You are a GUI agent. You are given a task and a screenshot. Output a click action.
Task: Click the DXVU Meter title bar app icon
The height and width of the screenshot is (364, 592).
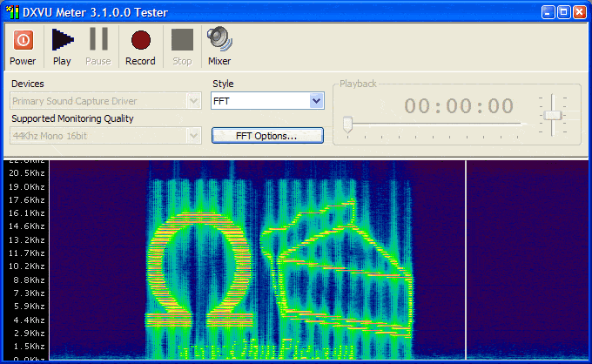pos(12,12)
